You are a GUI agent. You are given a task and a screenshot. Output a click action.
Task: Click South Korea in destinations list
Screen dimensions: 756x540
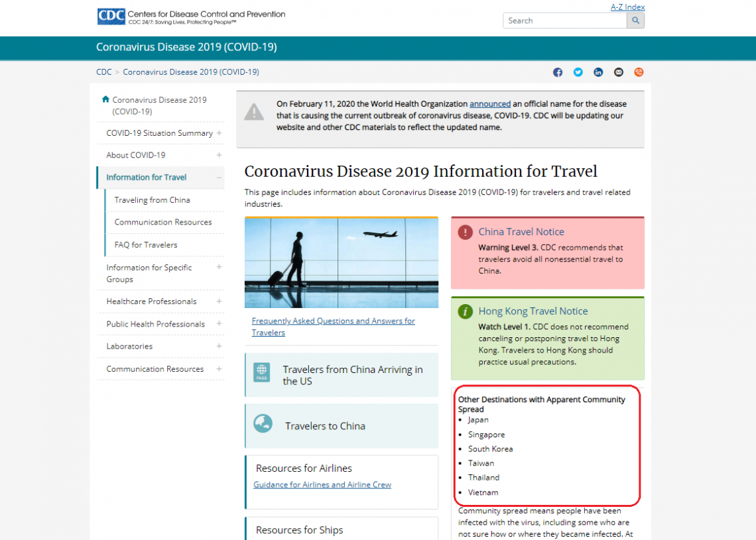490,449
